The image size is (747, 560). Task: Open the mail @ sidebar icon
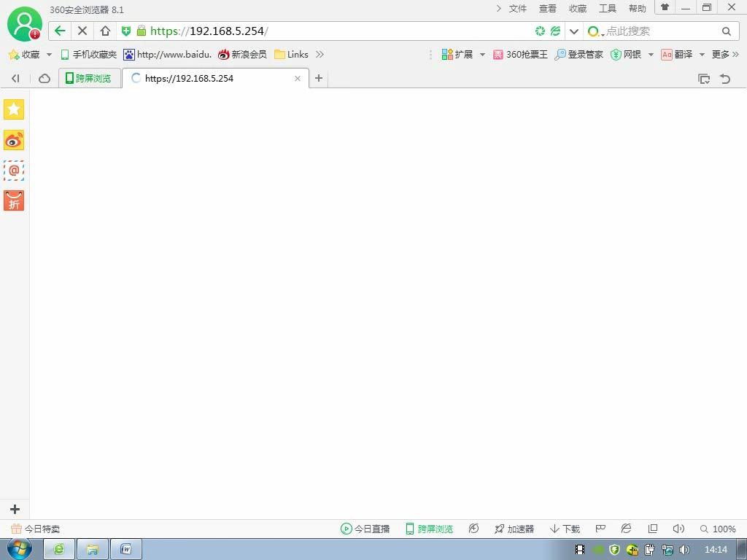click(x=14, y=171)
